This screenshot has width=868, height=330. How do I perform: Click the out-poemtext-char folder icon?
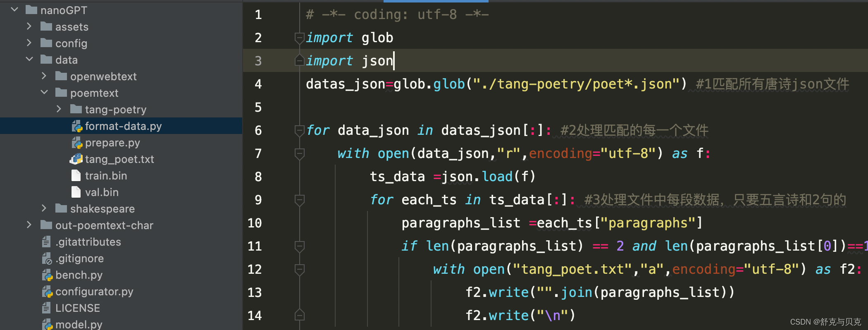46,225
